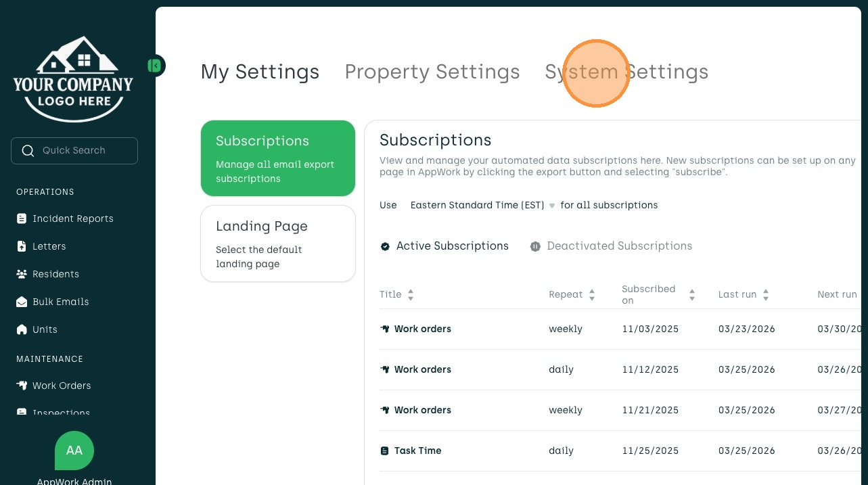
Task: Click the Residents sidebar icon
Action: 22,275
